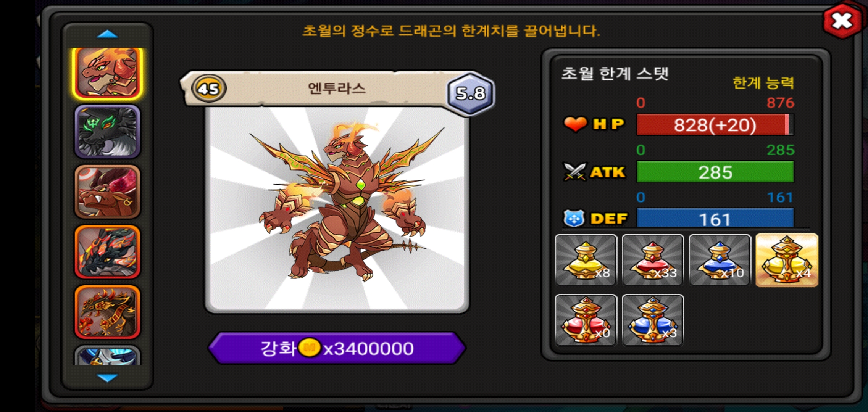Viewport: 868px width, 412px height.
Task: Select the large blue potion x3
Action: (x=653, y=320)
